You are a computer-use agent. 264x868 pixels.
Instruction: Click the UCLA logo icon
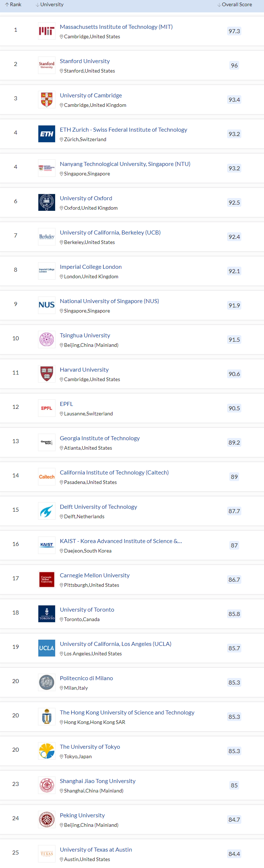point(47,648)
